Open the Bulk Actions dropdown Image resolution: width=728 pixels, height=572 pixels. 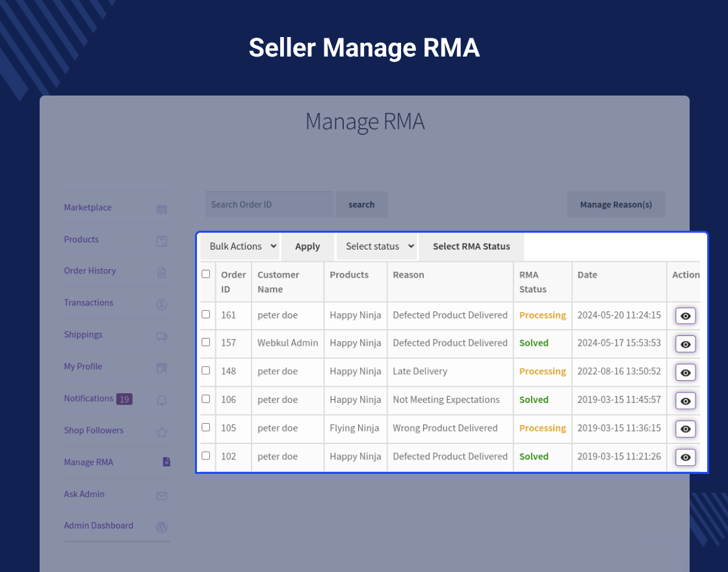240,246
